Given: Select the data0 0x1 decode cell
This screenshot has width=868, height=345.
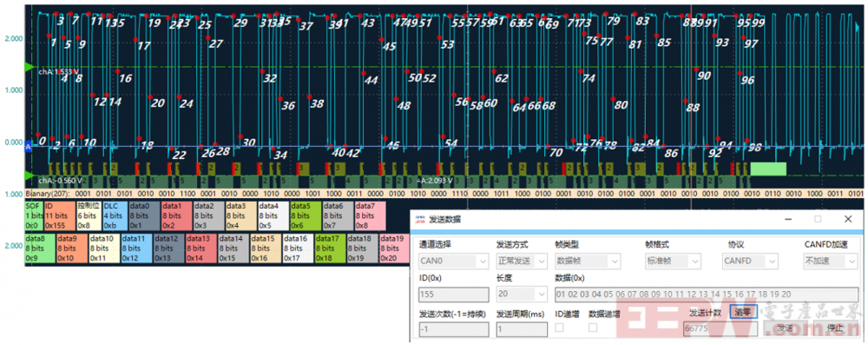Looking at the screenshot, I should point(144,216).
